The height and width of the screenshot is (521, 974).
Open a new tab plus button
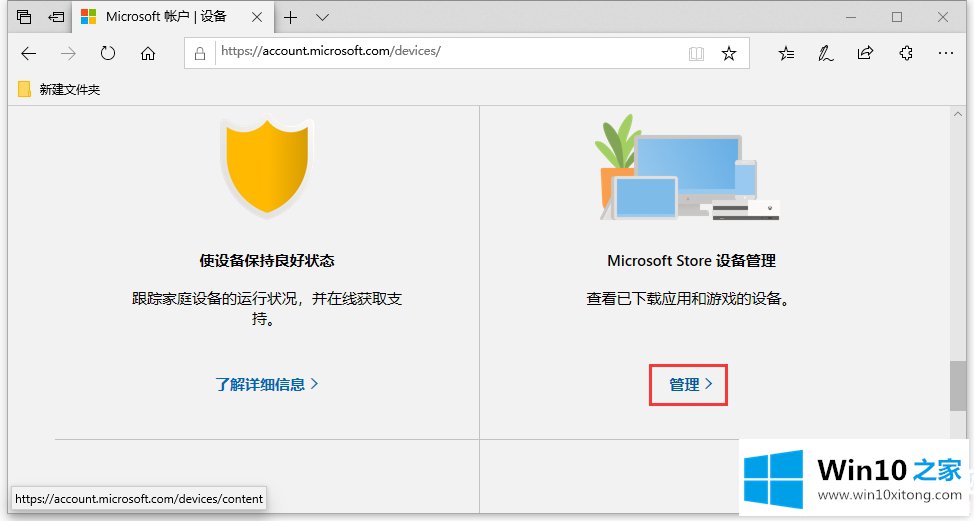click(x=290, y=17)
